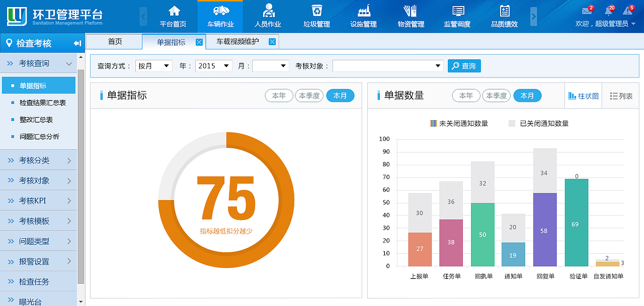This screenshot has width=644, height=306.
Task: Open 人员作业 worker icon
Action: point(268,11)
